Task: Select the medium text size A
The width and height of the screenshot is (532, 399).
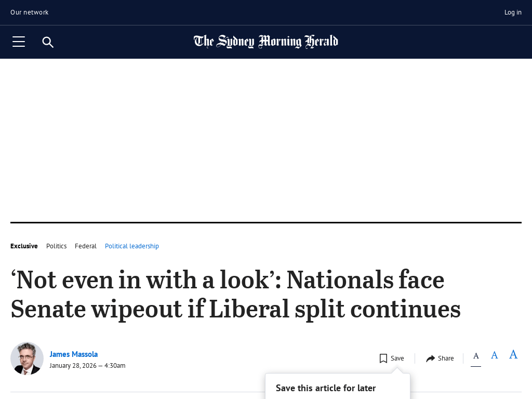Action: coord(495,355)
